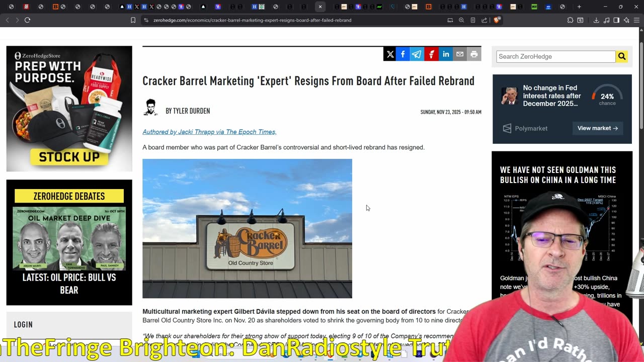Open the Polymarket Fed interest rates question
The height and width of the screenshot is (362, 644).
tap(552, 96)
